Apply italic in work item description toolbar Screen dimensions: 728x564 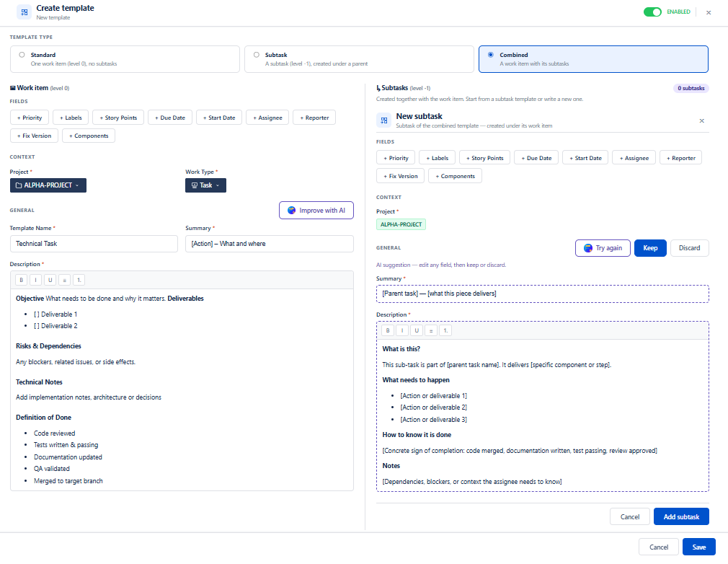(36, 280)
